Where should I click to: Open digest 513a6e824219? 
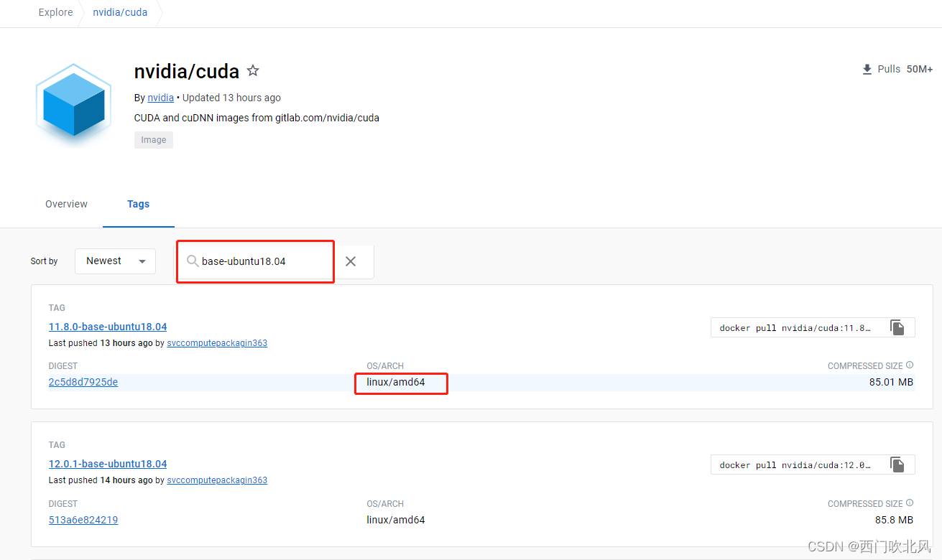(83, 520)
